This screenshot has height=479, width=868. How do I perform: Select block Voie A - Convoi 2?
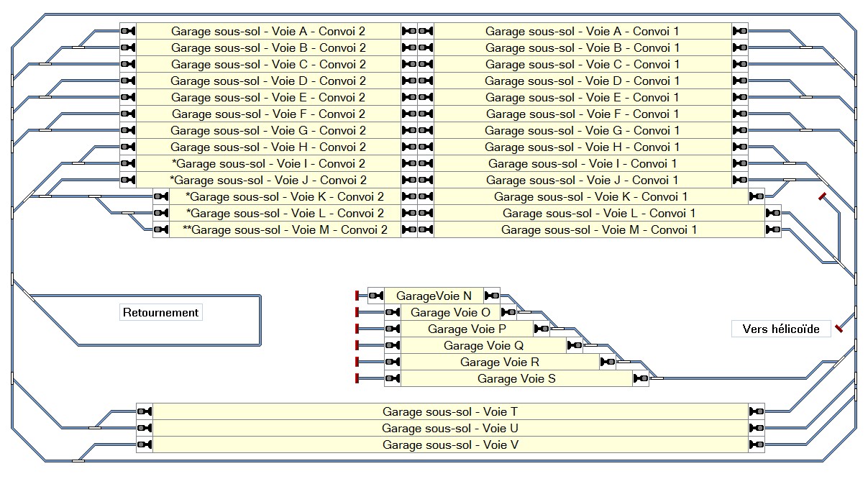click(268, 31)
